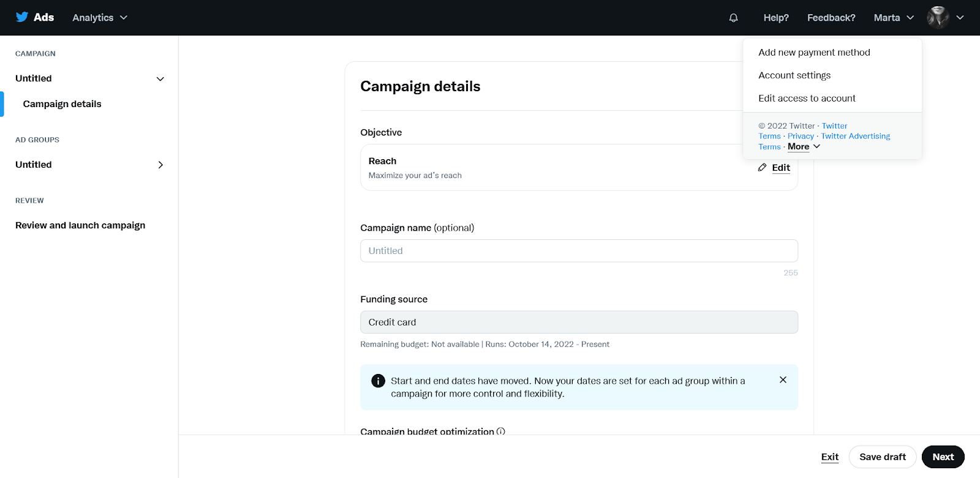This screenshot has height=478, width=980.
Task: Expand the Untitled ad group arrow
Action: click(x=160, y=165)
